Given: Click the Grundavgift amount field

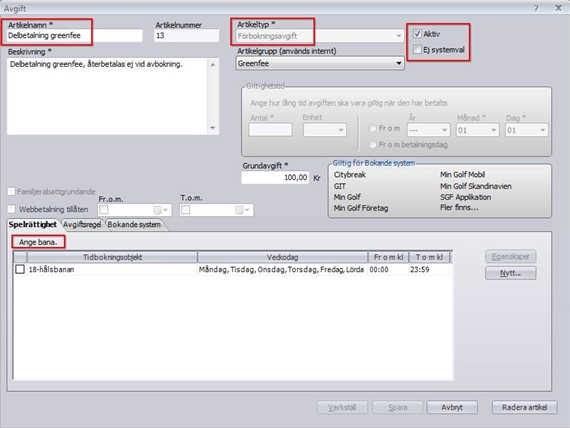Looking at the screenshot, I should [x=275, y=178].
